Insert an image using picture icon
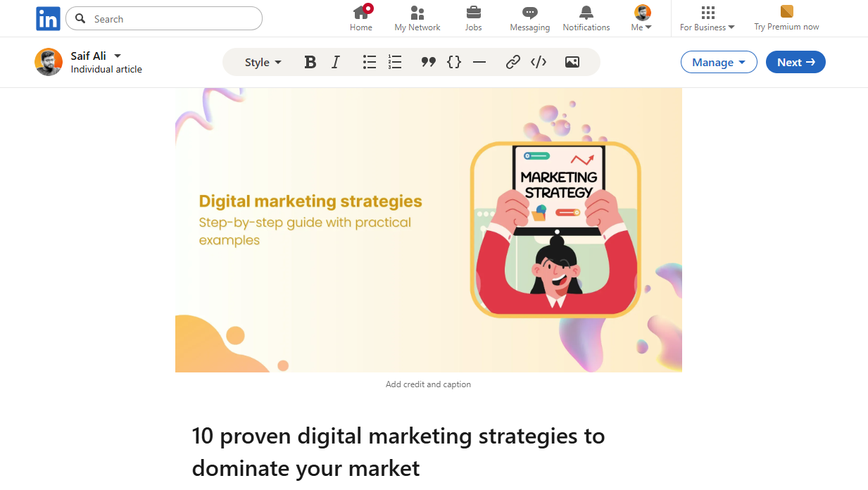 click(x=572, y=62)
